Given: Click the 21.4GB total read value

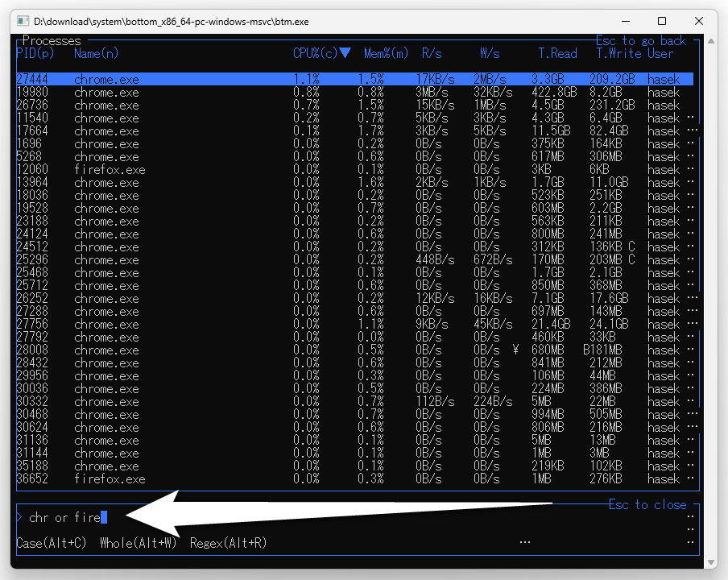Looking at the screenshot, I should point(551,324).
